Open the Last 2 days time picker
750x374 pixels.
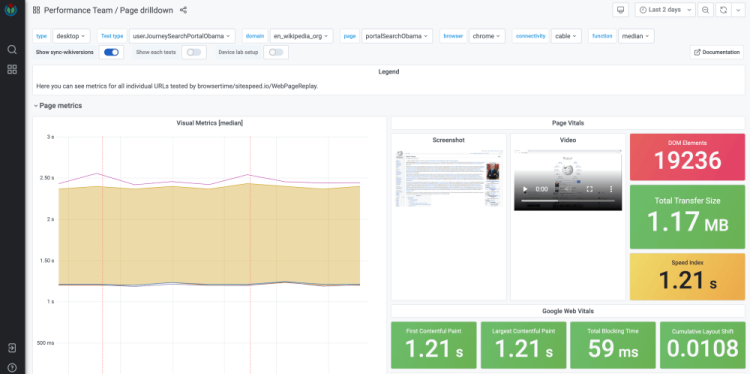click(x=665, y=10)
